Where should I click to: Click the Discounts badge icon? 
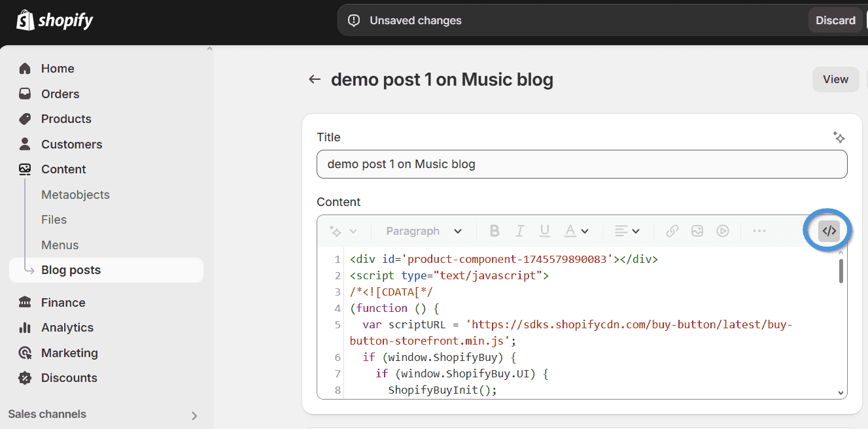25,378
